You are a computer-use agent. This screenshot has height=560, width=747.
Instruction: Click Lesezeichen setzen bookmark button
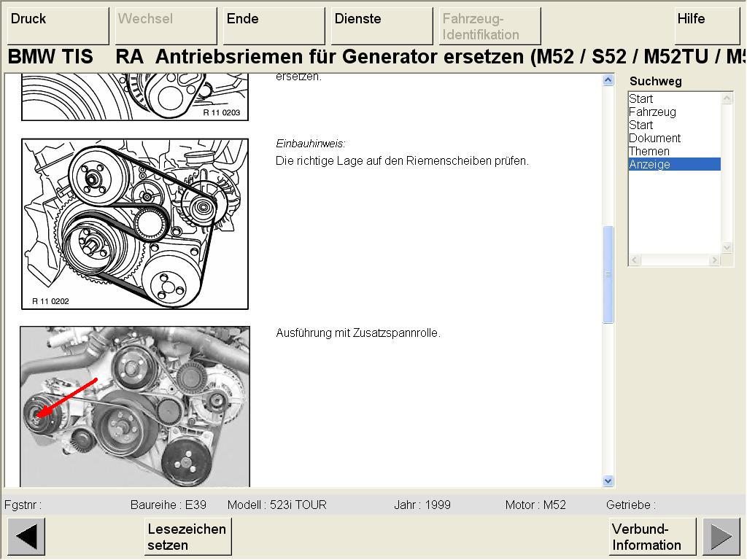coord(187,537)
